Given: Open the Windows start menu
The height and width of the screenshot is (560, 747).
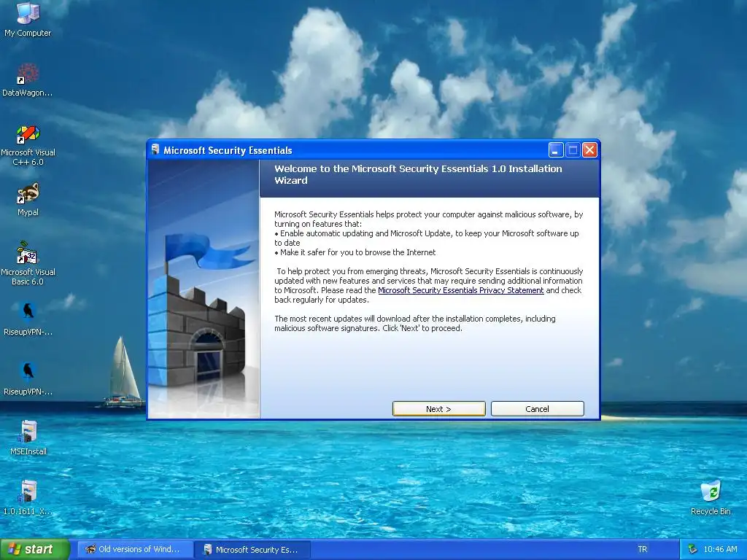Looking at the screenshot, I should coord(35,550).
